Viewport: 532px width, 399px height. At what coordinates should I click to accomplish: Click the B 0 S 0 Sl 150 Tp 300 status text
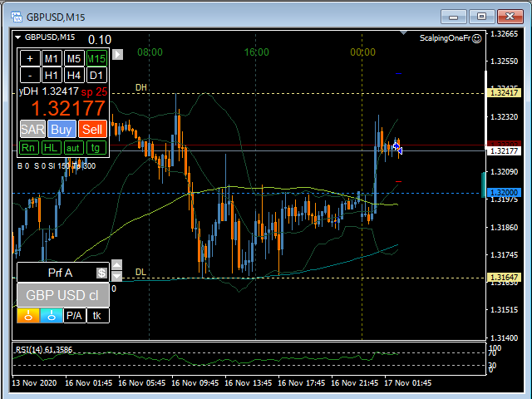pos(57,166)
